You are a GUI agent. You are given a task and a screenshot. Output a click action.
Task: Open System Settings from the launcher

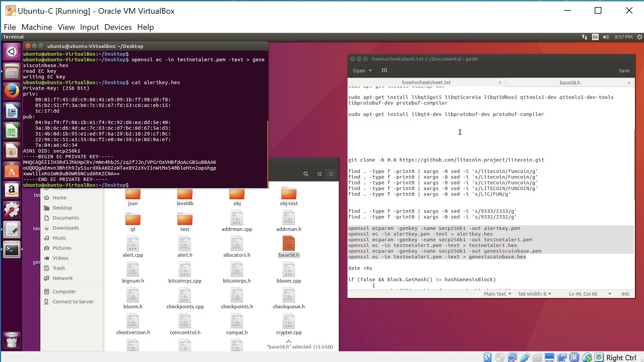pos(12,210)
